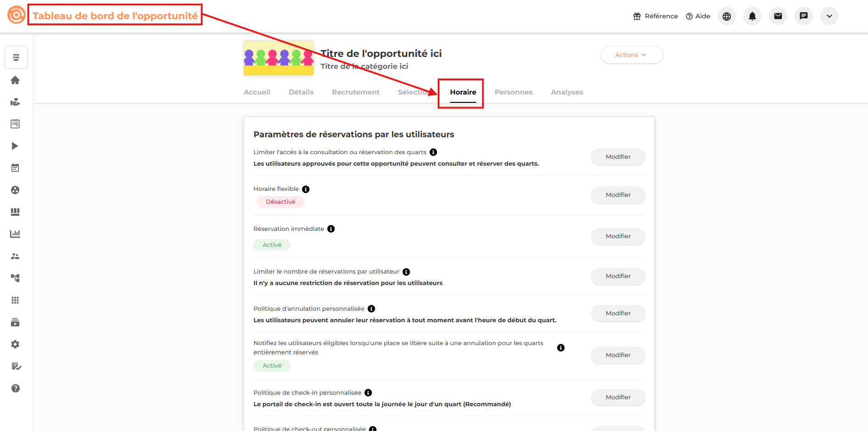
Task: Click Modifier for Horaire flexible setting
Action: [618, 195]
